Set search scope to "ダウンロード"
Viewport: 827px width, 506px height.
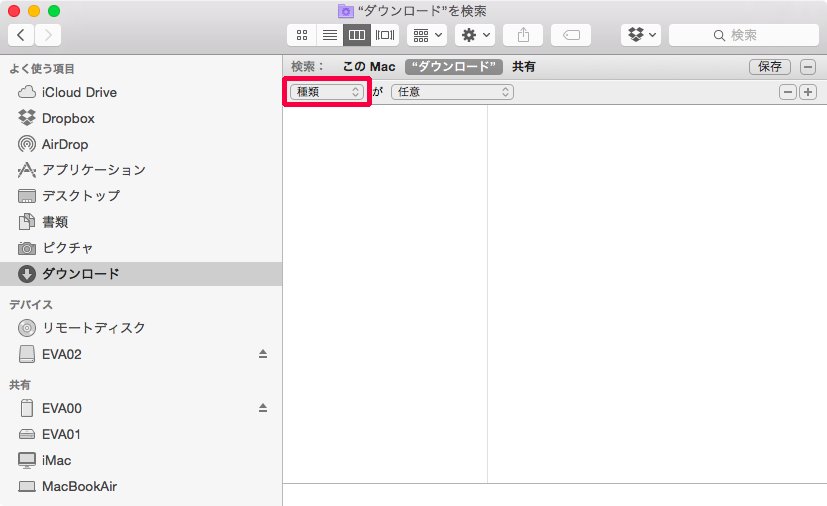454,66
